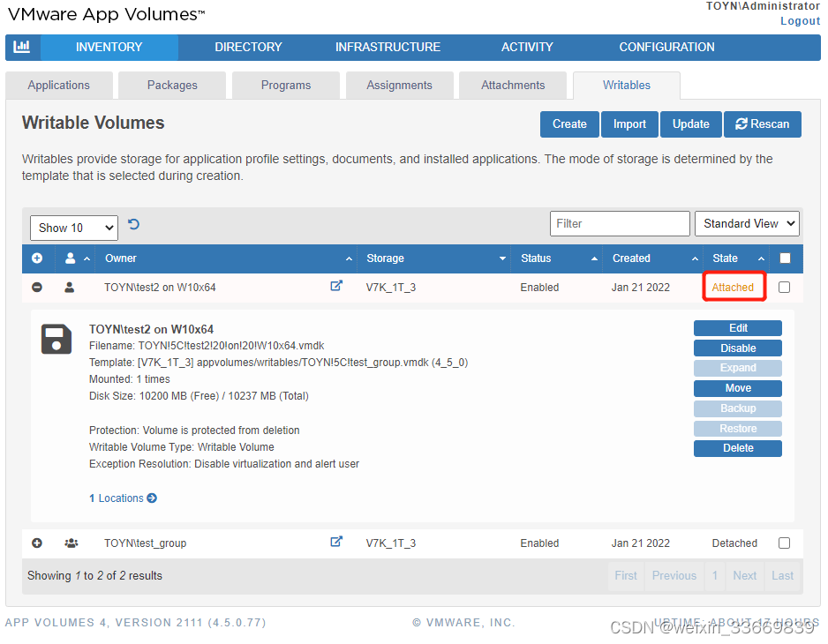Viewport: 828px width, 644px height.
Task: Sort by the Storage column
Action: (434, 258)
